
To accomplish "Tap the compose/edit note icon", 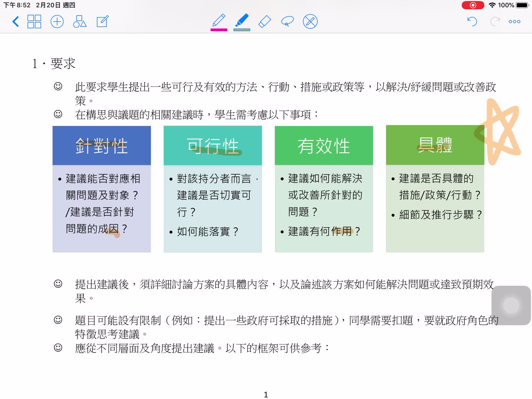I will [x=102, y=21].
